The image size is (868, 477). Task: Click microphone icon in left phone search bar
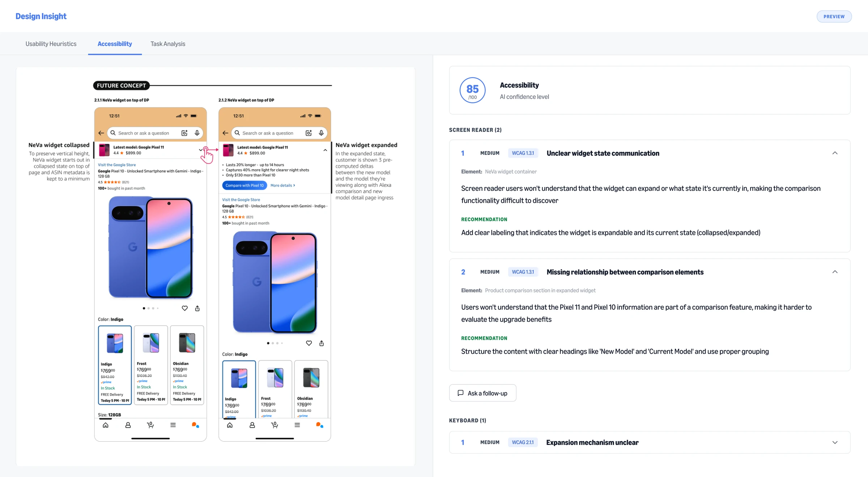pyautogui.click(x=197, y=133)
